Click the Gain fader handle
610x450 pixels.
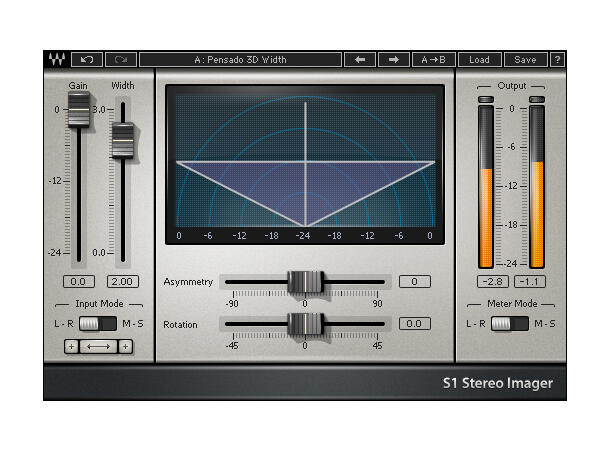click(79, 109)
